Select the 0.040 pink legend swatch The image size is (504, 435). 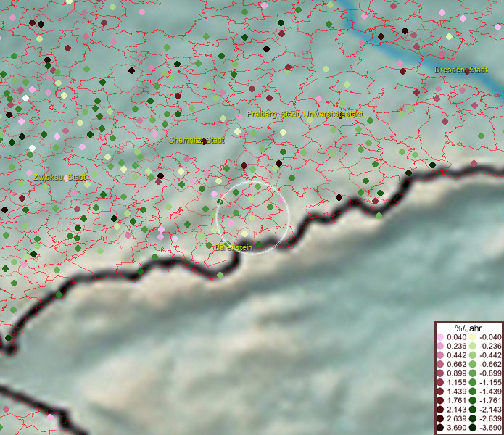click(440, 337)
